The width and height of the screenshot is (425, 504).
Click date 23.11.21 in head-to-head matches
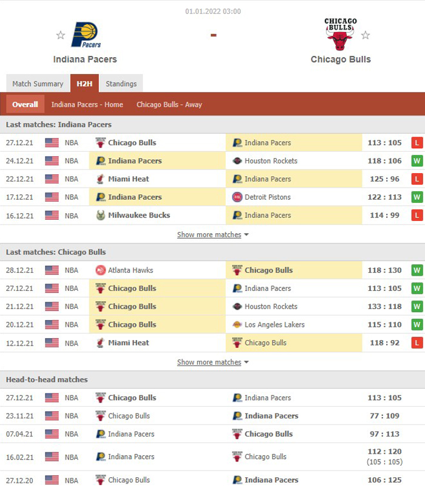19,416
